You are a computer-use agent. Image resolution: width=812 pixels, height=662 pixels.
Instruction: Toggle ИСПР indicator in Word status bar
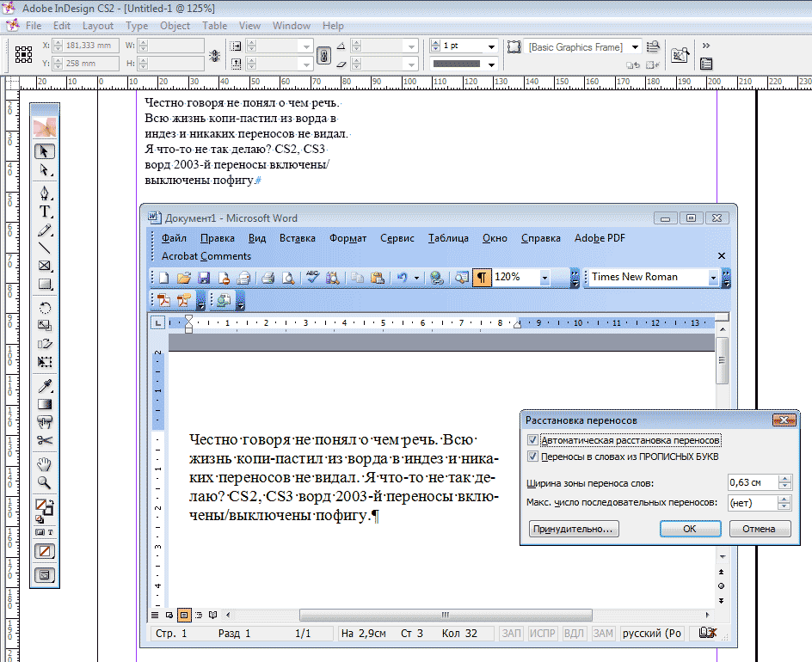(x=542, y=633)
